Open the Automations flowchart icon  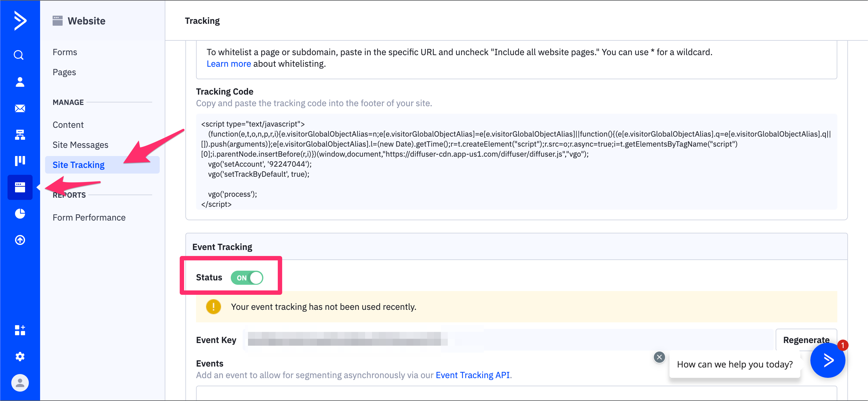pos(20,135)
